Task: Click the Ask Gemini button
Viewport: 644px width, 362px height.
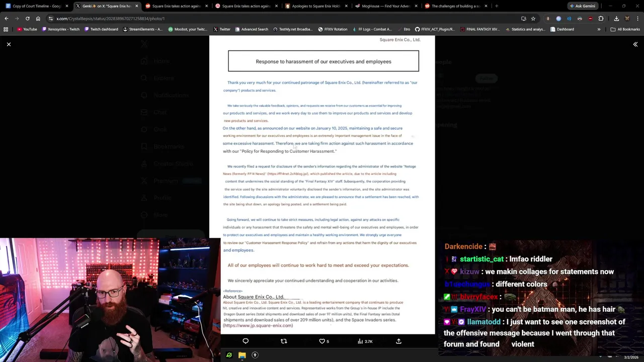Action: (582, 6)
